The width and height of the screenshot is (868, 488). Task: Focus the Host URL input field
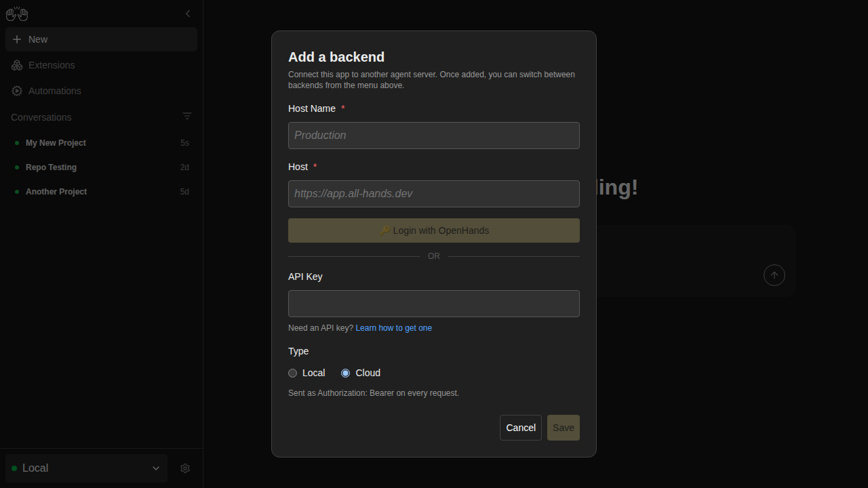tap(434, 194)
